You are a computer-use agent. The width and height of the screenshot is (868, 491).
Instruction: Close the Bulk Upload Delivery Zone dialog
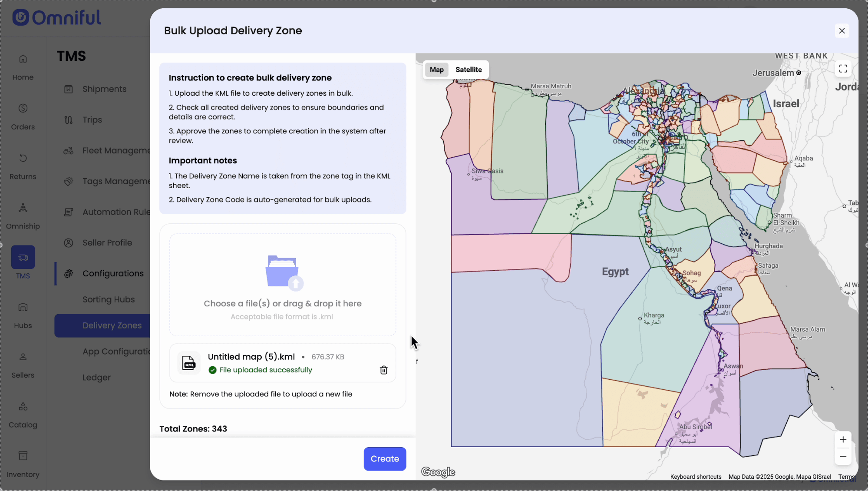tap(842, 31)
